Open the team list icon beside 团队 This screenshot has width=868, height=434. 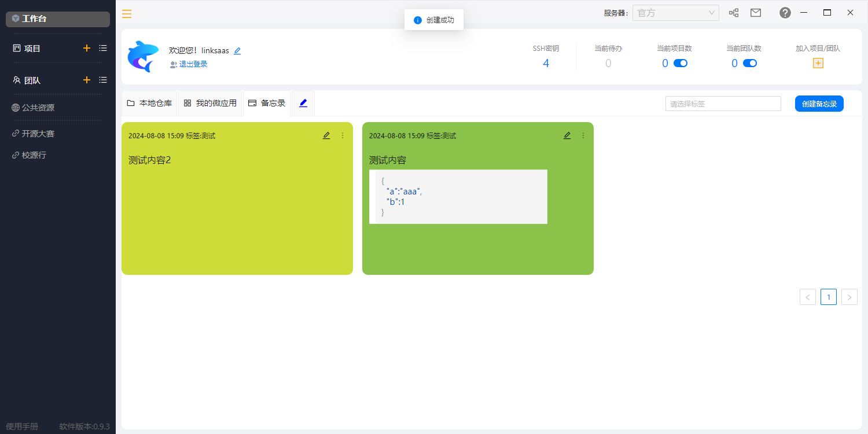[x=103, y=80]
